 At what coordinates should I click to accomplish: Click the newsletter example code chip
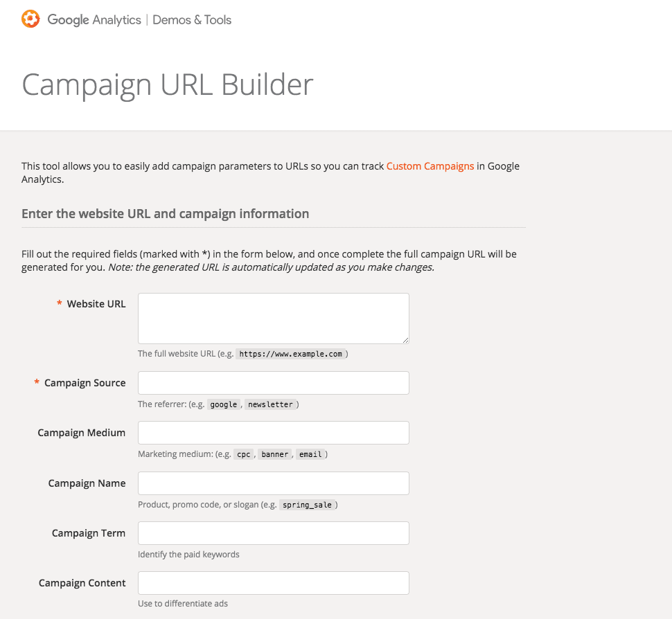270,404
